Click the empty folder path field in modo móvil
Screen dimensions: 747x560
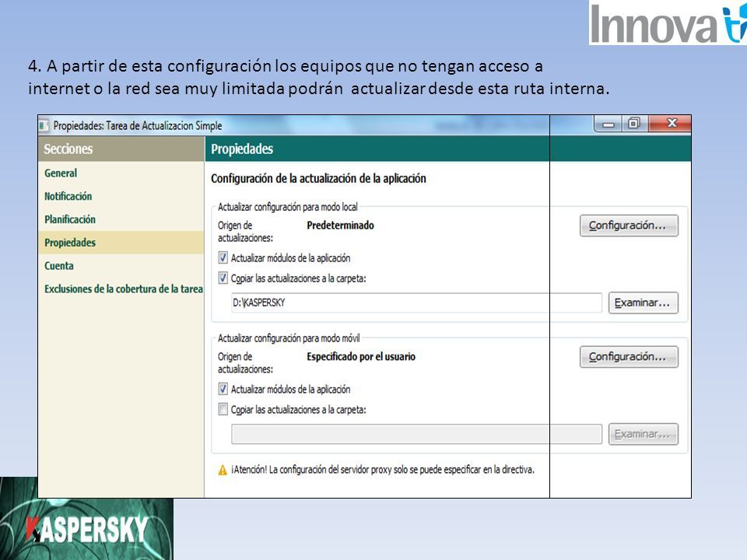[416, 434]
